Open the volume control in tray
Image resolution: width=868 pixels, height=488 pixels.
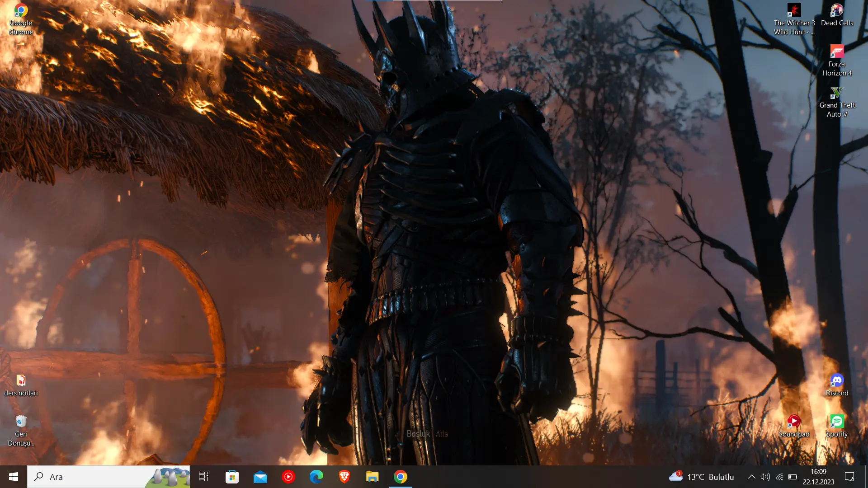coord(765,477)
